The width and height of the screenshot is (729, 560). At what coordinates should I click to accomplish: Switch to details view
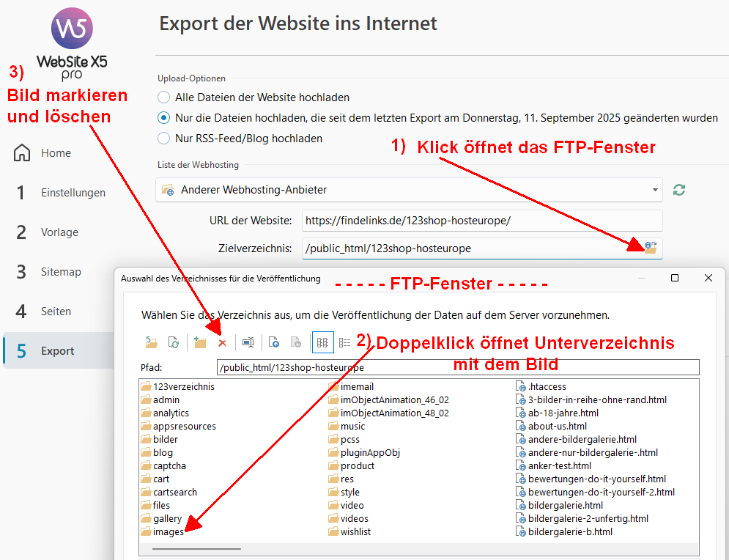pos(344,343)
